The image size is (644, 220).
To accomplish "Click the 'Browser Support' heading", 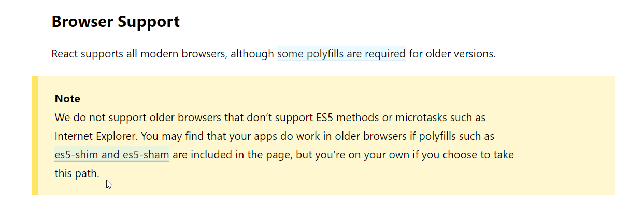I will coord(116,22).
